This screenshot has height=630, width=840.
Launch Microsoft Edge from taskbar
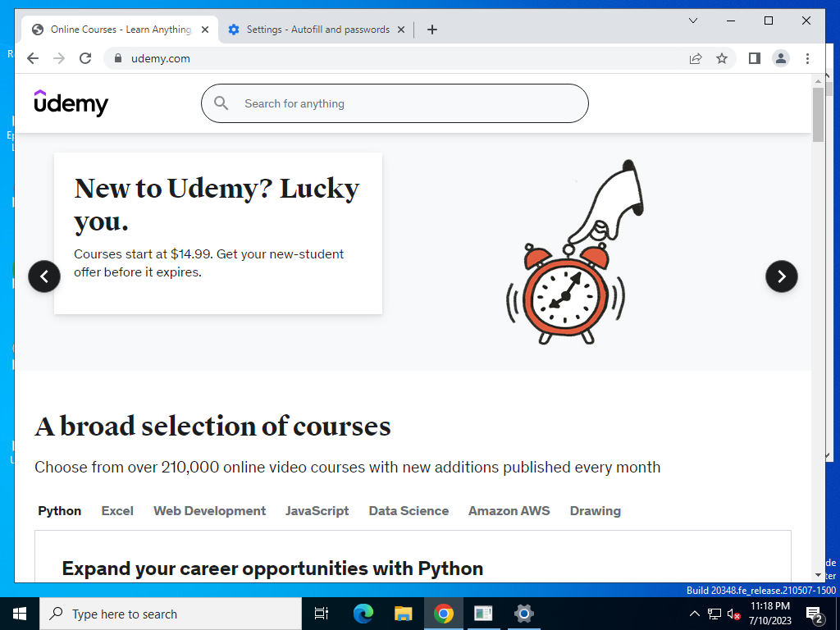coord(363,614)
